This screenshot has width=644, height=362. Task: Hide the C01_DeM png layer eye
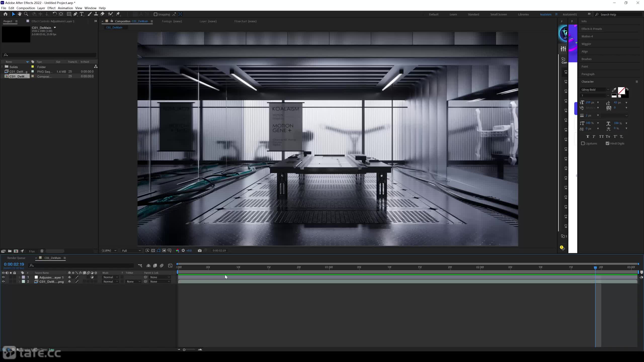[x=3, y=282]
